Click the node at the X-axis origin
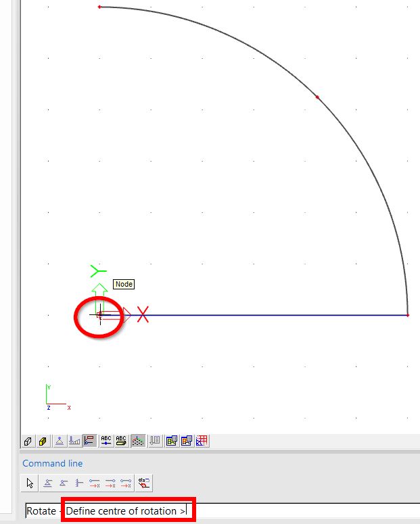Viewport: 420px width, 524px height. [99, 314]
